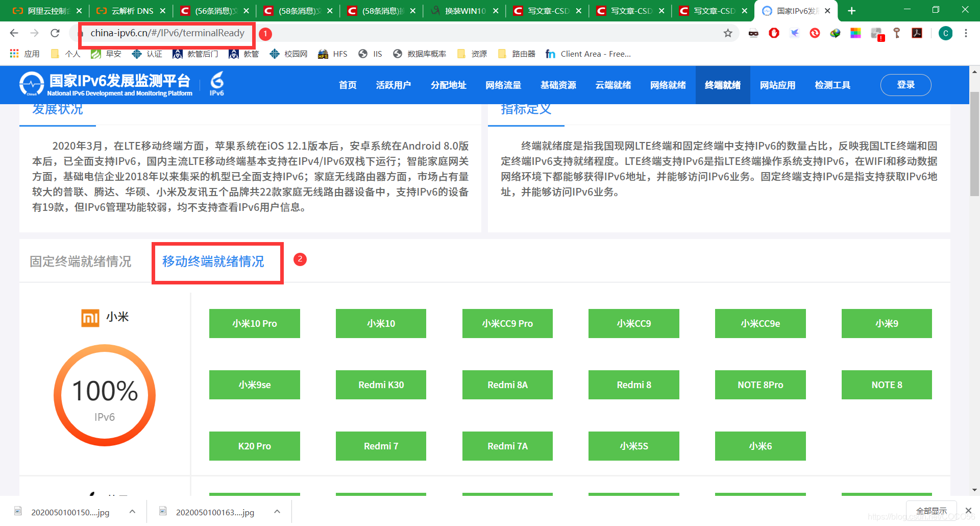Open the HFS bookmark on bookmarks bar
The image size is (980, 526).
332,54
